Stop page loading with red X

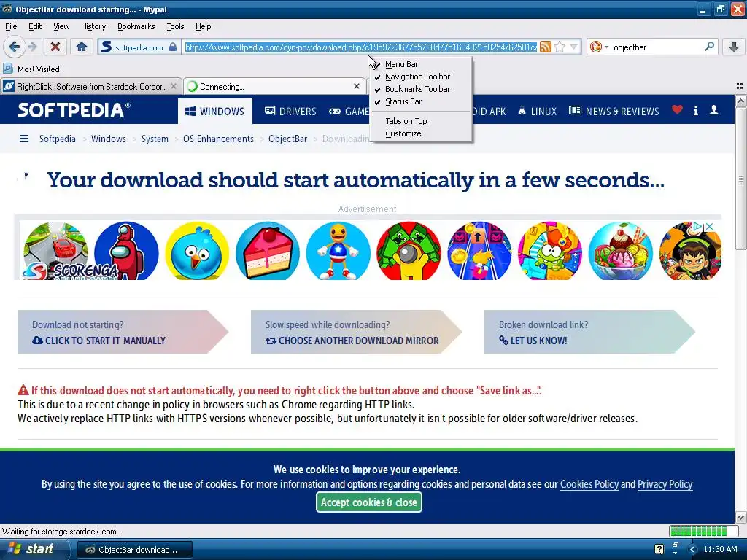pyautogui.click(x=55, y=47)
